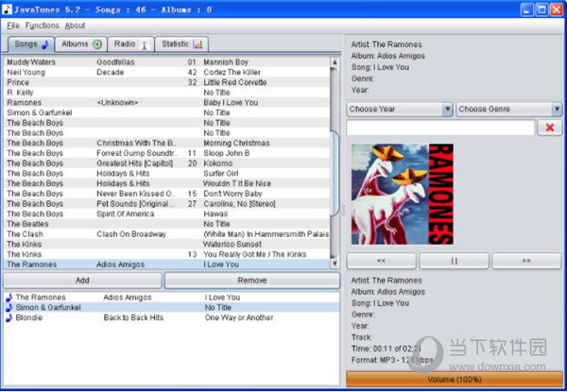The height and width of the screenshot is (392, 567).
Task: Select The Clash Clash On Broadway row
Action: pos(166,234)
